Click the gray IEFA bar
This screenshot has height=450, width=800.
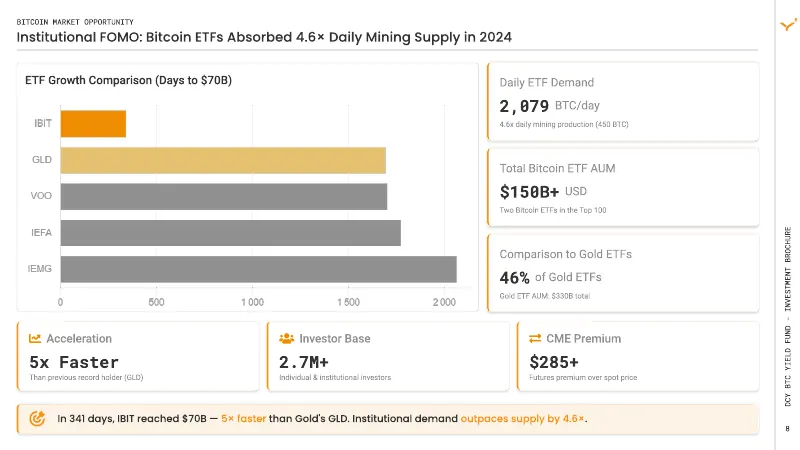pos(231,233)
